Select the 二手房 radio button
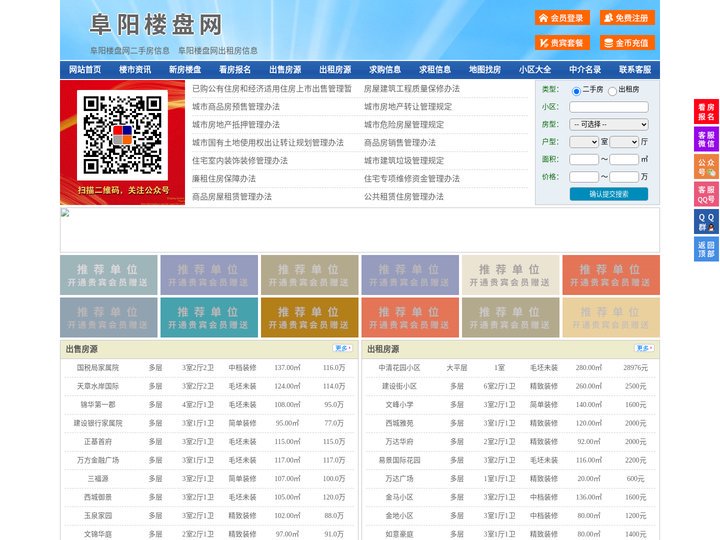Image resolution: width=720 pixels, height=540 pixels. (x=576, y=91)
